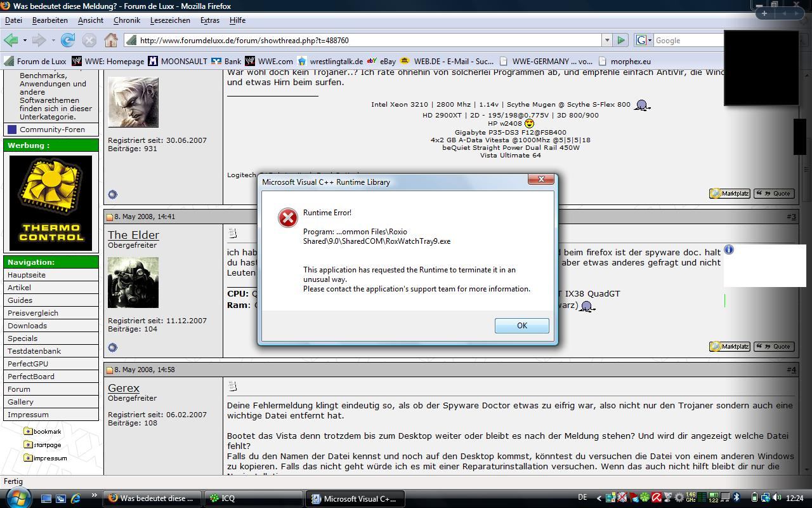The width and height of the screenshot is (812, 508).
Task: Open the Hilfe menu
Action: (237, 20)
